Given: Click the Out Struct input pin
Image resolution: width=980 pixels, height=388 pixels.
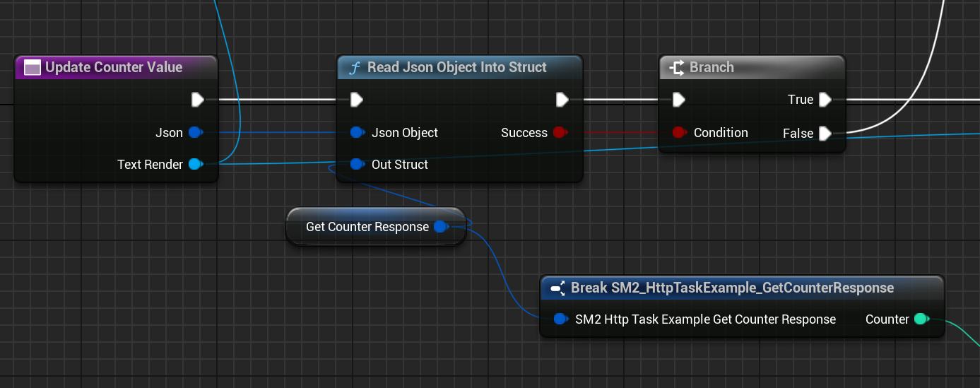Looking at the screenshot, I should click(x=357, y=165).
